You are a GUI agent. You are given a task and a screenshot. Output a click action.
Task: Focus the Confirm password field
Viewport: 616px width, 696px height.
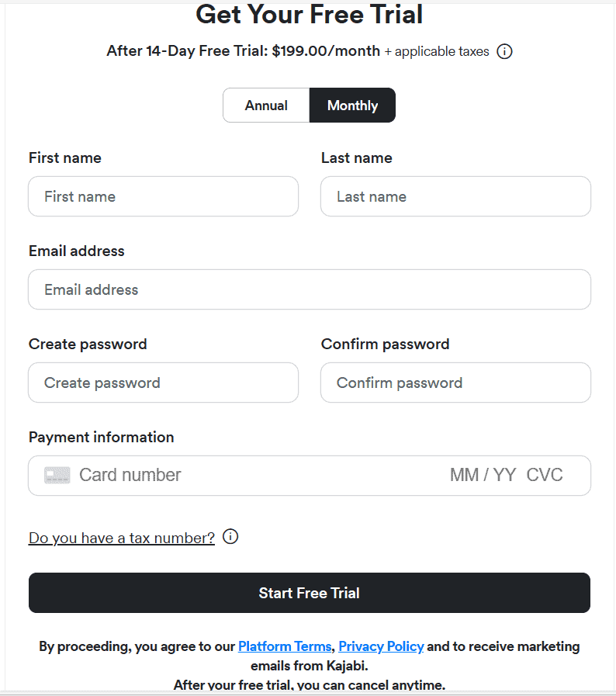pos(455,383)
